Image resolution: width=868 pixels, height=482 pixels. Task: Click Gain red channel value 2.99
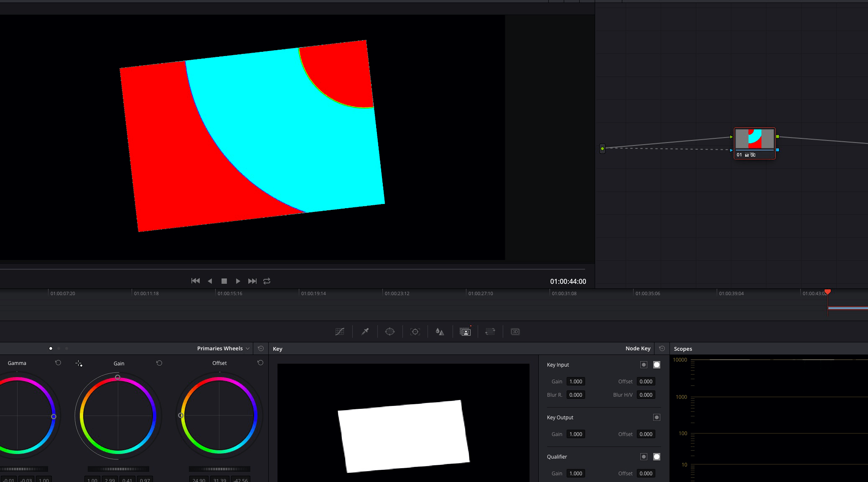point(110,480)
